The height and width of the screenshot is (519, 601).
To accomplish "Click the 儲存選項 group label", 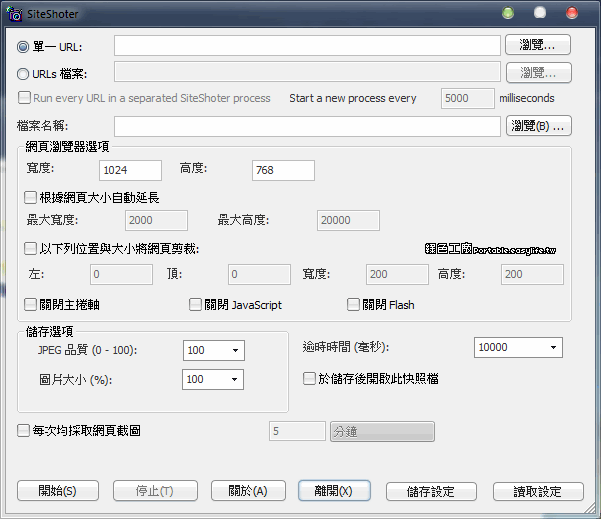I will (49, 332).
